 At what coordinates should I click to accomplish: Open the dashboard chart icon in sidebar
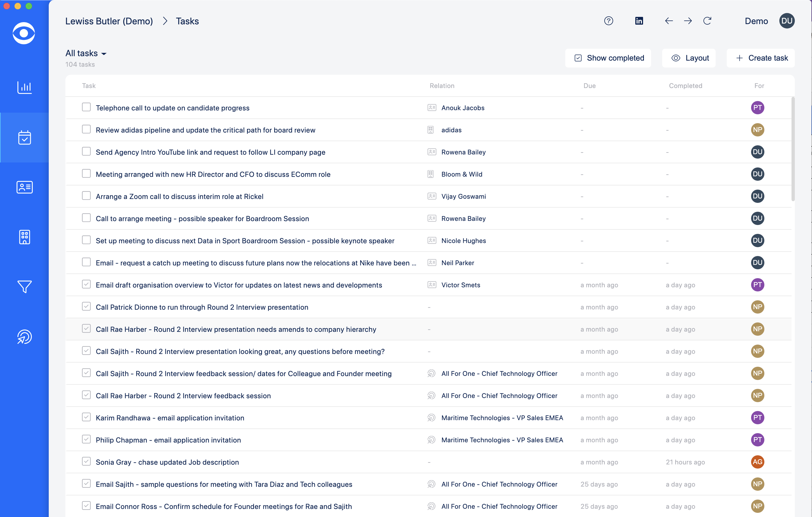pos(24,88)
